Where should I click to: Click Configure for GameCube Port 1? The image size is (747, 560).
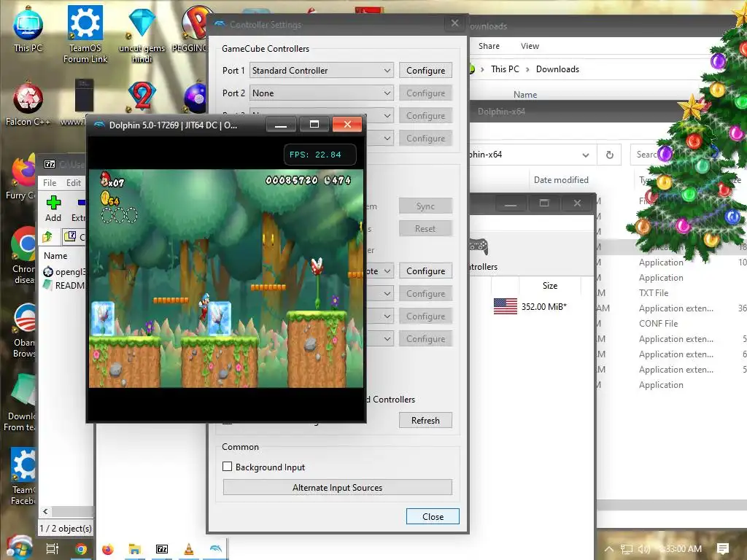point(425,71)
